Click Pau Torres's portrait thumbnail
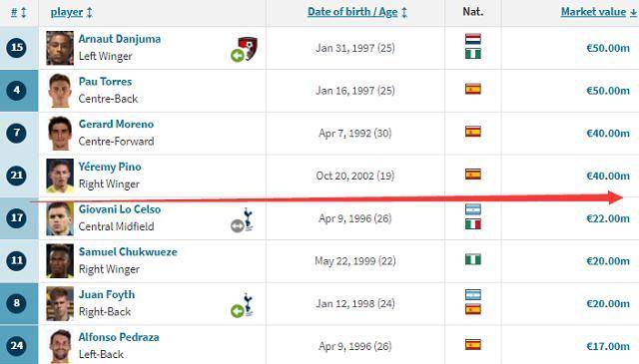Screen dimensions: 639x364 click(x=60, y=91)
